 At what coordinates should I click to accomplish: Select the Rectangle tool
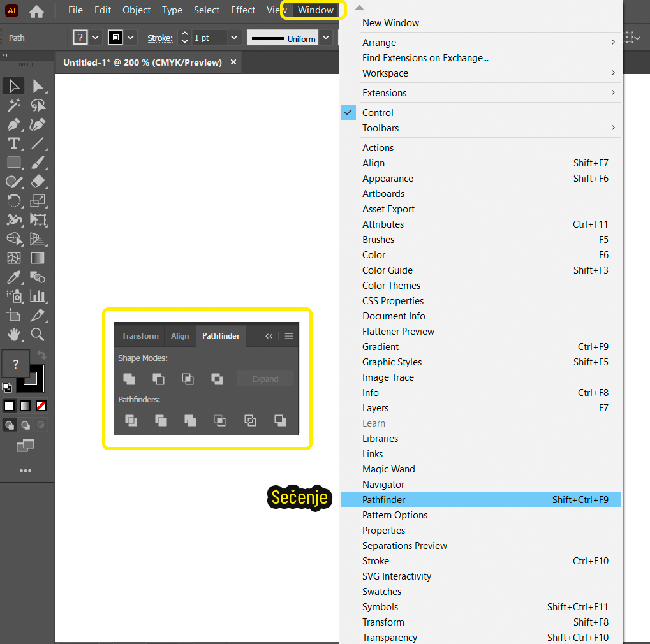[13, 163]
